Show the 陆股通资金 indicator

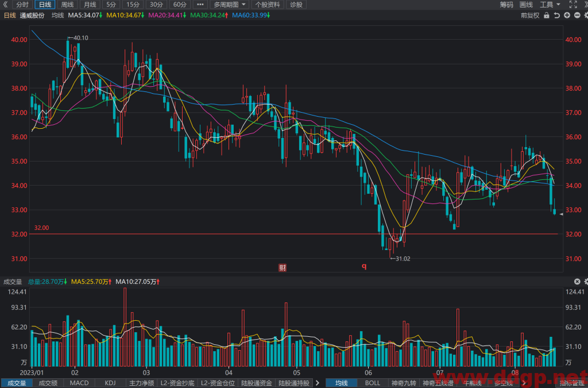257,383
